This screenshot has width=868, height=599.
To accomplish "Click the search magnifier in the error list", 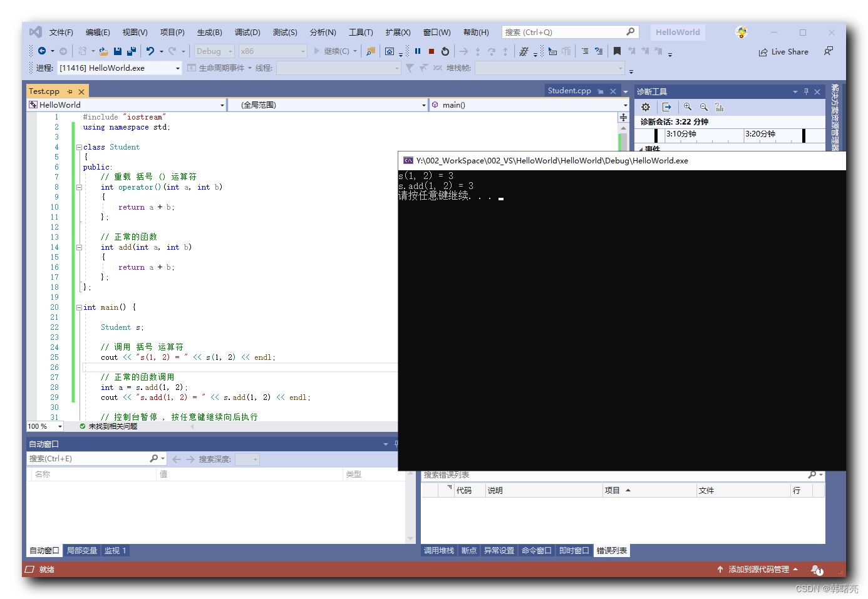I will pyautogui.click(x=812, y=475).
